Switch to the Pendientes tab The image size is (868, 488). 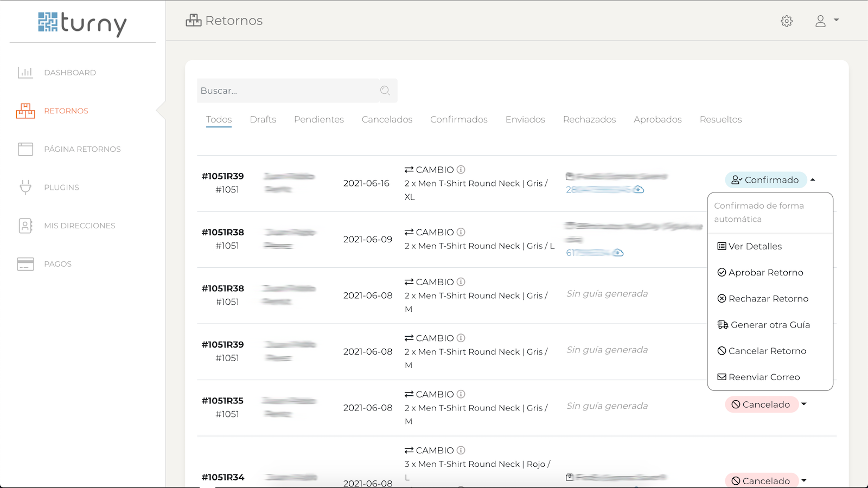coord(319,119)
